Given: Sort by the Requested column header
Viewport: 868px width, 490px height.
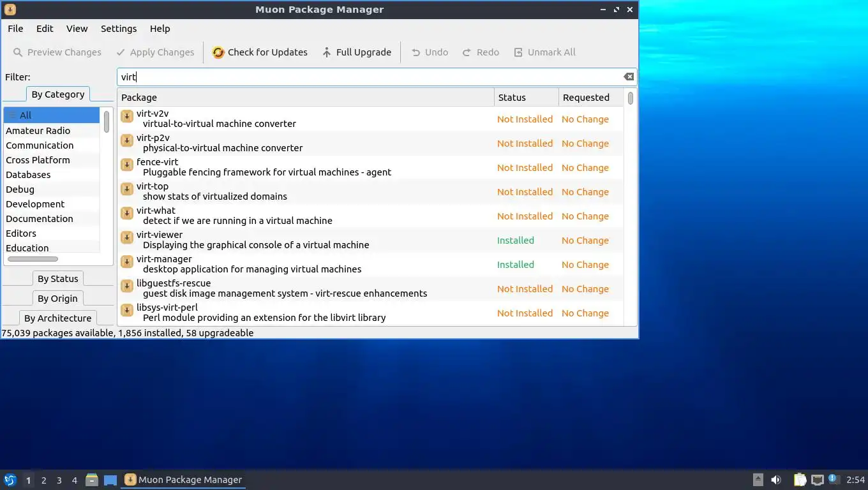Looking at the screenshot, I should click(x=591, y=98).
